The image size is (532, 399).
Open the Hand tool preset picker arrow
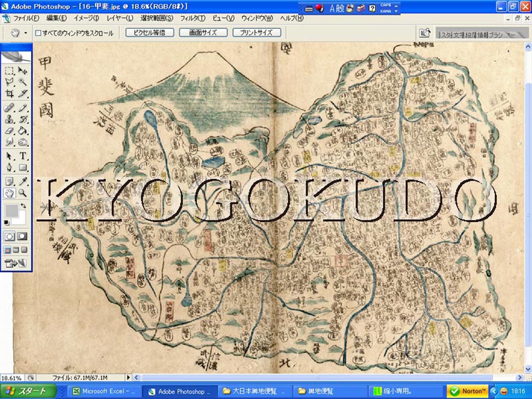click(x=25, y=33)
